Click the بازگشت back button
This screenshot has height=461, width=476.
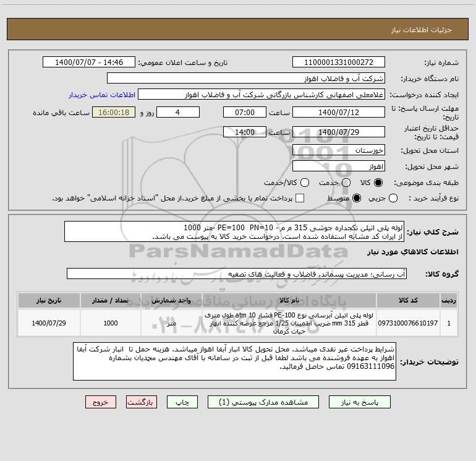pyautogui.click(x=142, y=402)
